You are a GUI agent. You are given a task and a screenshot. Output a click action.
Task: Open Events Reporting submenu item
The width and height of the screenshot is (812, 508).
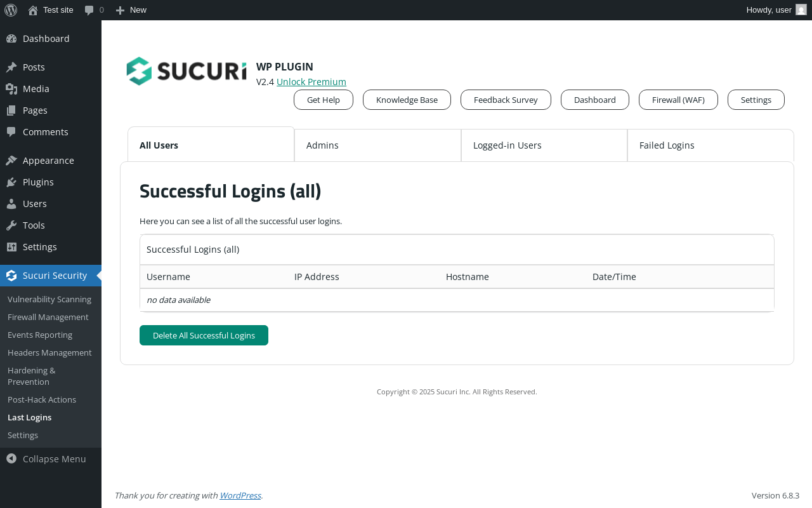(x=51, y=335)
